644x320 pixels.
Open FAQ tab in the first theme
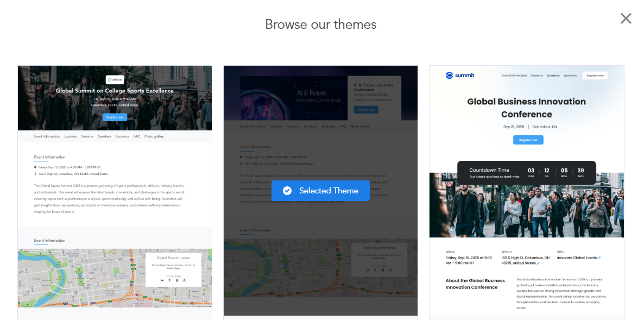pyautogui.click(x=136, y=136)
